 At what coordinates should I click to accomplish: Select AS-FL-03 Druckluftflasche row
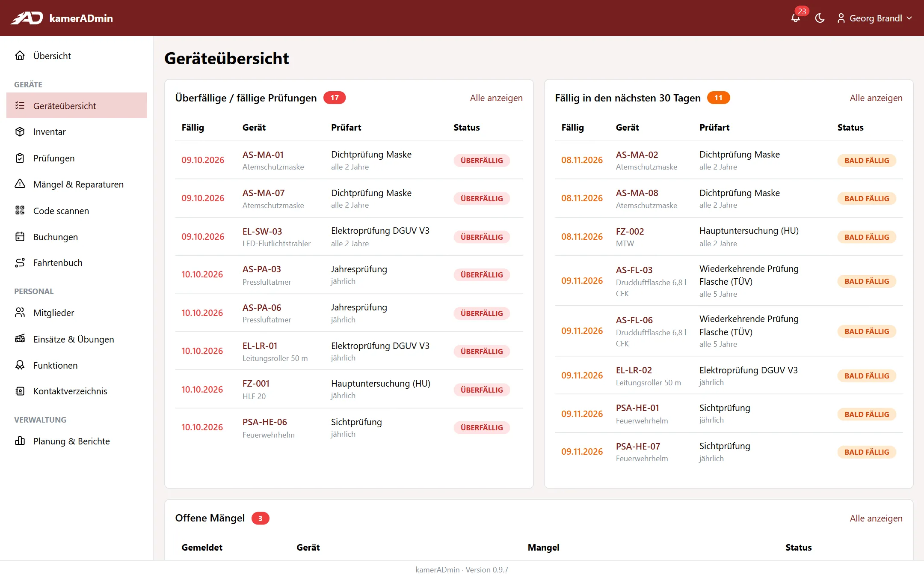[729, 281]
